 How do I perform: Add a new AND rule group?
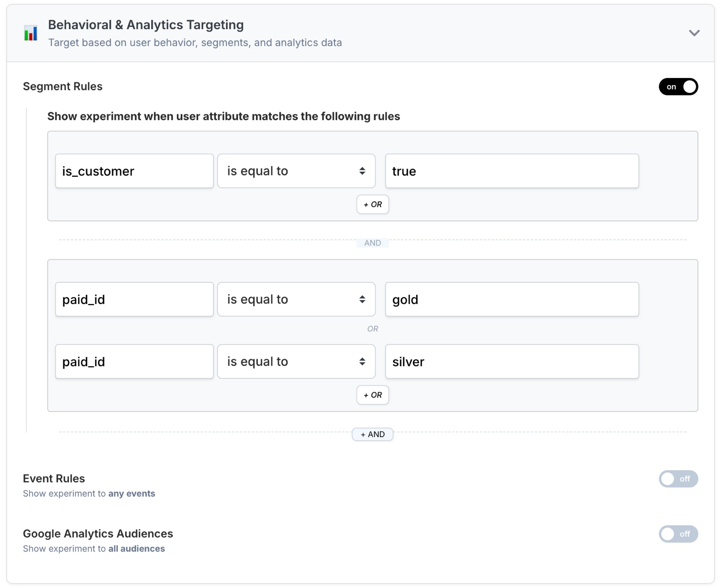pos(372,434)
